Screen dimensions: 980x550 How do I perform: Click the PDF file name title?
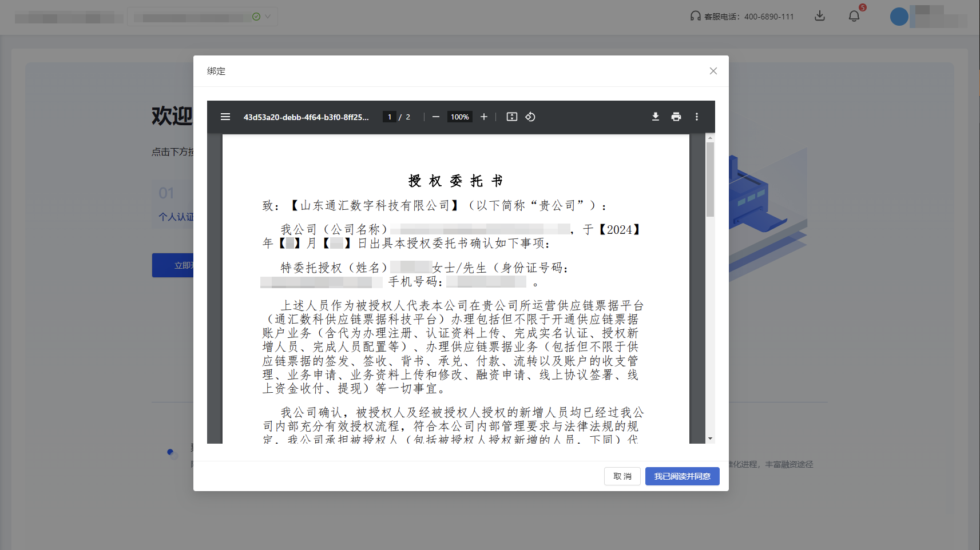[306, 117]
